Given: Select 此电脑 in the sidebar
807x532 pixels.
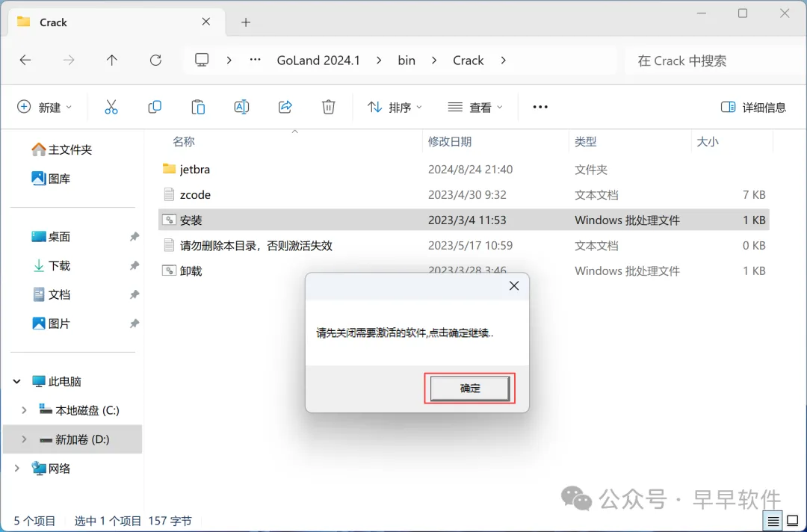Looking at the screenshot, I should point(56,381).
